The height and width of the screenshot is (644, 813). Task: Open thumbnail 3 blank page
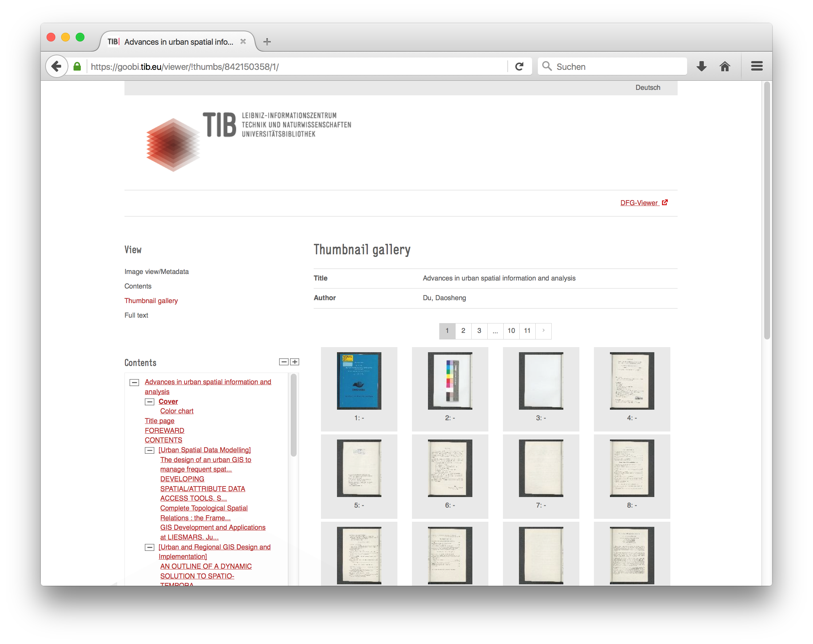point(541,381)
